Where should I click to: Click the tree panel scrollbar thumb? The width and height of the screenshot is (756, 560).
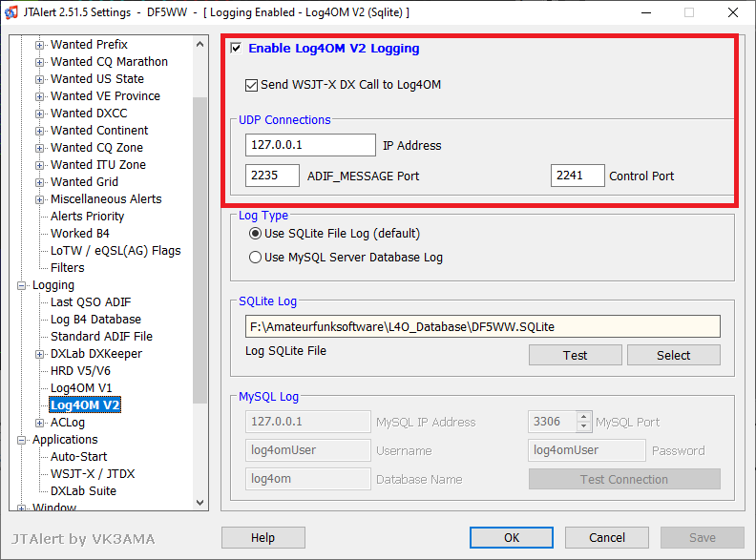(x=200, y=250)
